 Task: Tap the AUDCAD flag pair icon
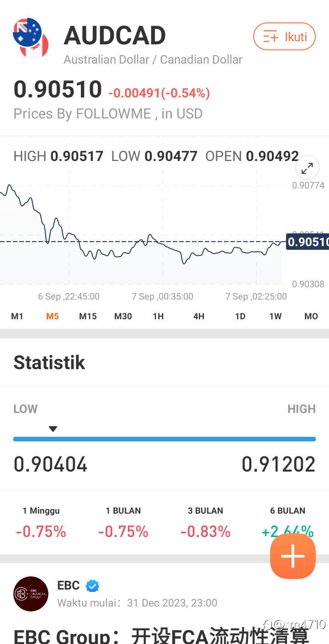pyautogui.click(x=31, y=38)
